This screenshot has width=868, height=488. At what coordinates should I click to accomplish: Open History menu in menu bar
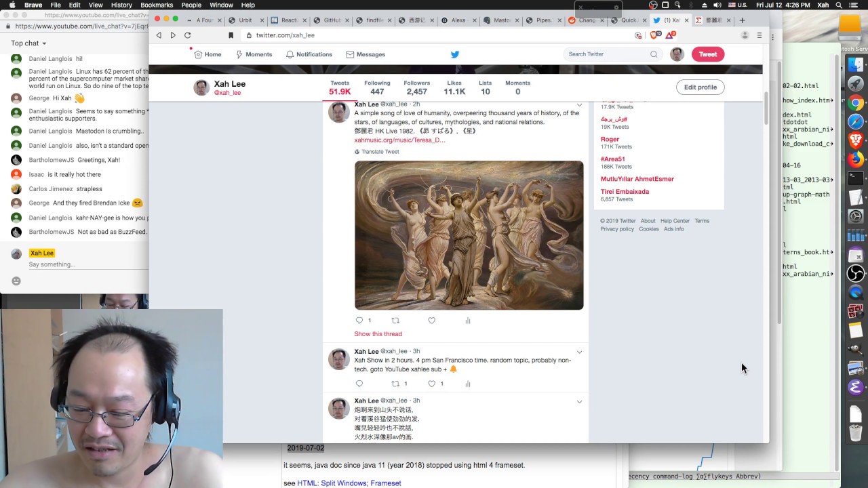(x=121, y=5)
